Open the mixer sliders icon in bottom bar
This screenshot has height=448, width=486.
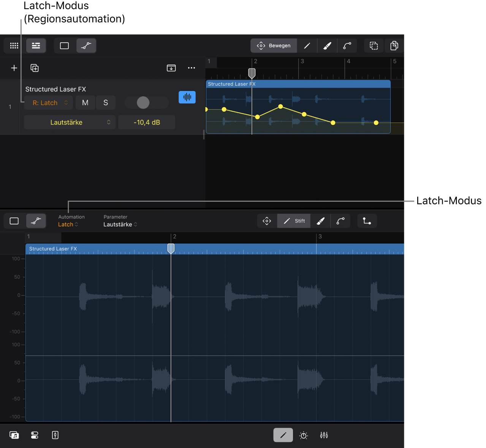324,435
